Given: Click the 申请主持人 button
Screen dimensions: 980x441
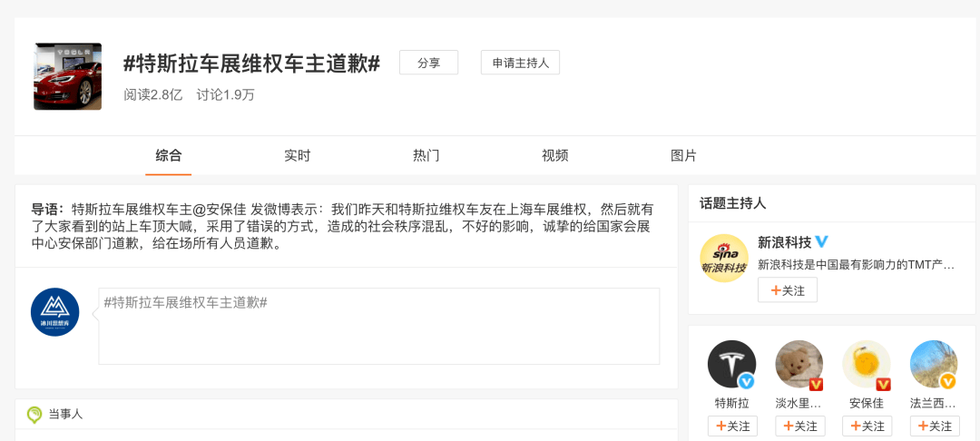Looking at the screenshot, I should [x=520, y=63].
